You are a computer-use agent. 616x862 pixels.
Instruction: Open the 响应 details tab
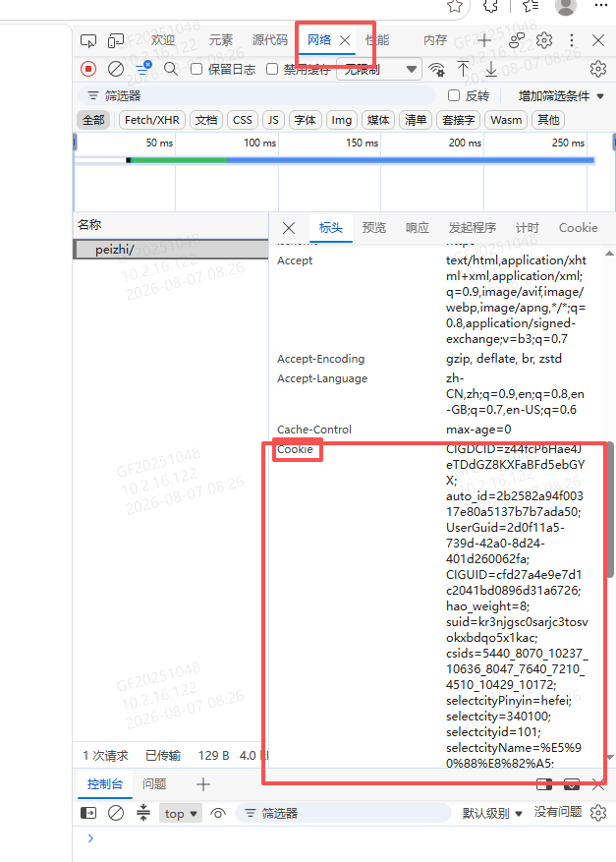click(418, 228)
